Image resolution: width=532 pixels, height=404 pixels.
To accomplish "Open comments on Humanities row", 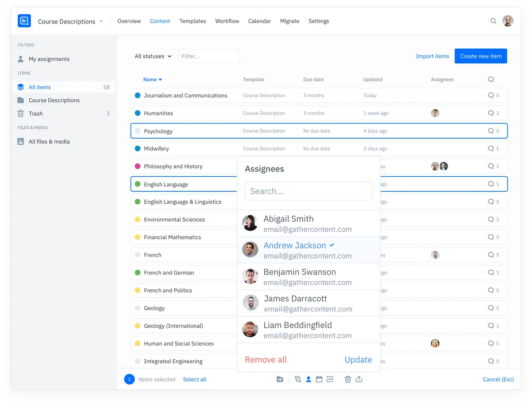I will 493,113.
